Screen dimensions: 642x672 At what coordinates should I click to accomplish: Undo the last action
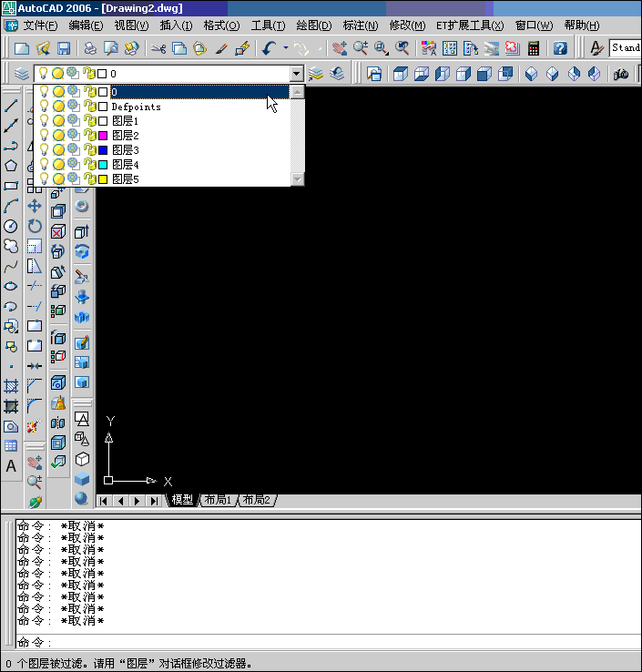pyautogui.click(x=269, y=48)
